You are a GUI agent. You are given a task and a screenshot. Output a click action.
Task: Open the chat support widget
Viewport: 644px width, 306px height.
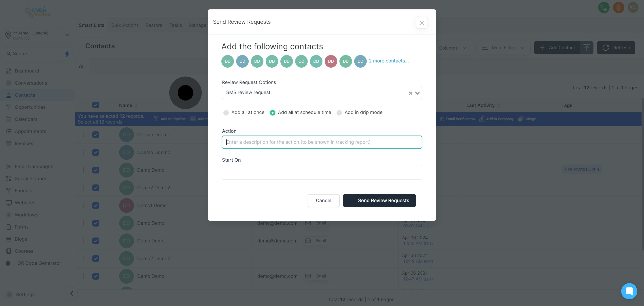pyautogui.click(x=629, y=291)
